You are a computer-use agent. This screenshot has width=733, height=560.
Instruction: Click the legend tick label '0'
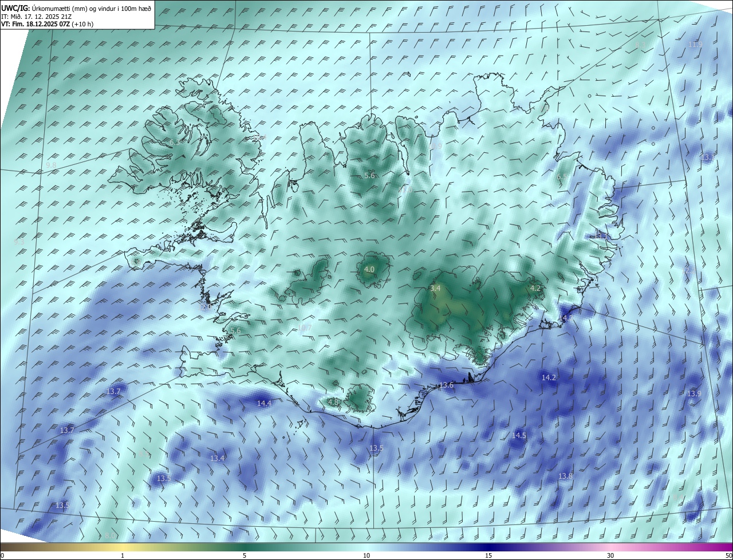point(2,555)
